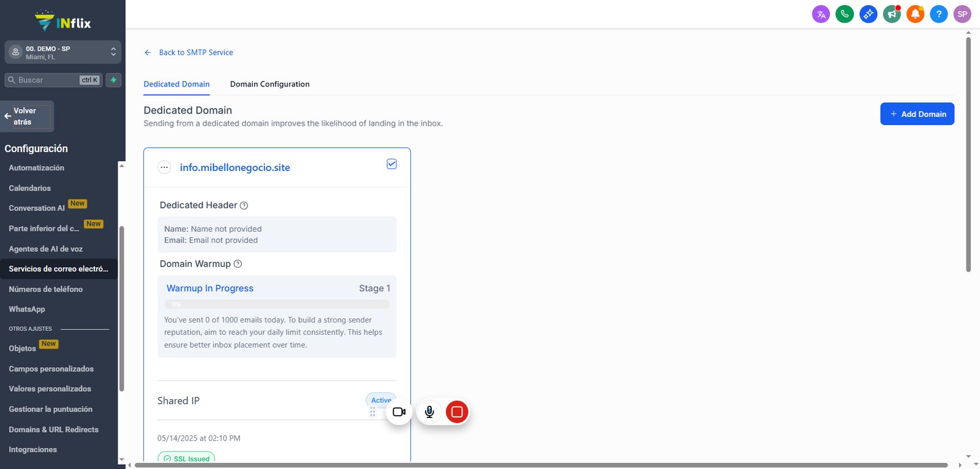Click the Volver atrás button
The width and height of the screenshot is (980, 469).
coord(27,116)
